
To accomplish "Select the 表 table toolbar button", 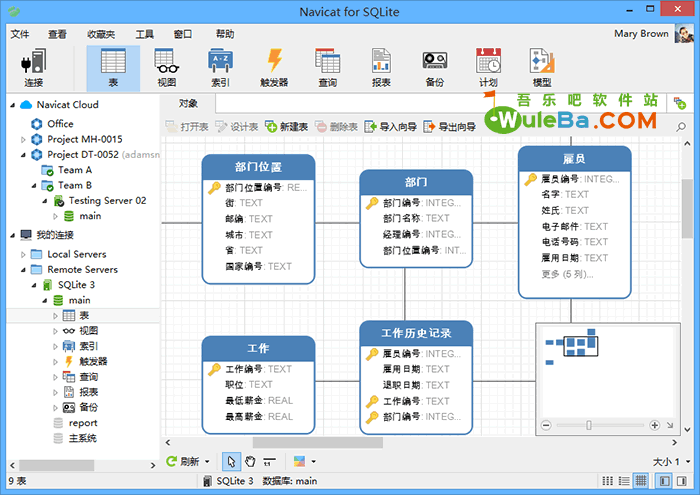I will pyautogui.click(x=113, y=68).
